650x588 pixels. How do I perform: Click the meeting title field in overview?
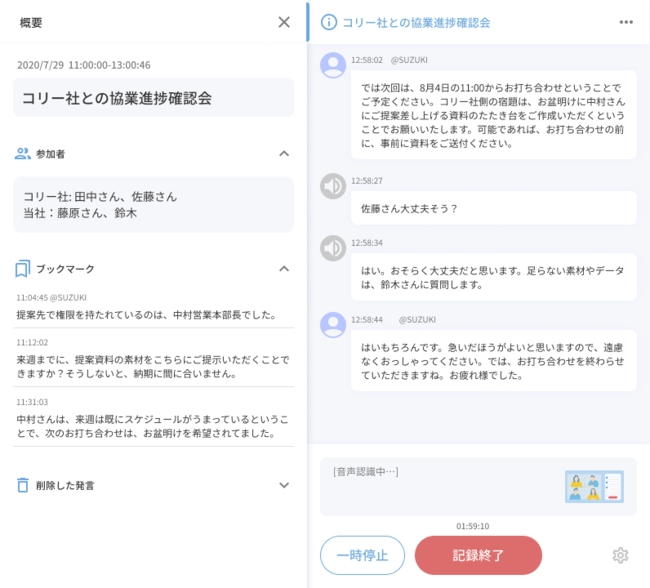click(x=155, y=98)
